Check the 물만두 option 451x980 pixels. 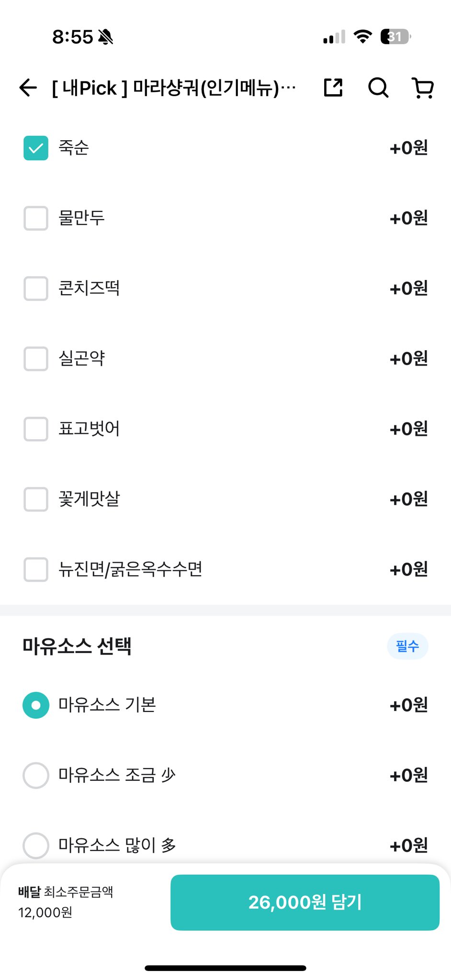[x=36, y=218]
